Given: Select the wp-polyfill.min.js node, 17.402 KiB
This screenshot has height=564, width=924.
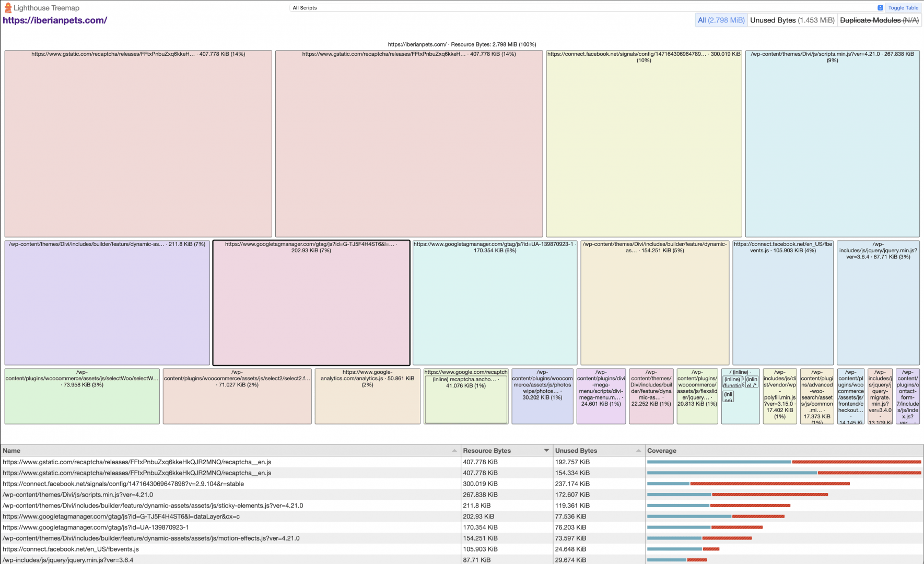Looking at the screenshot, I should point(780,396).
